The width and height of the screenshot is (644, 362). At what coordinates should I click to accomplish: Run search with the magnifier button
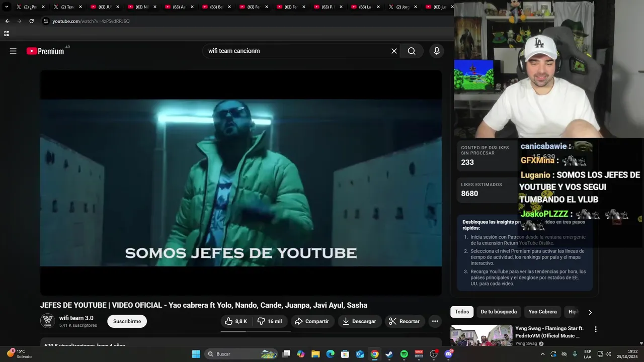(x=412, y=51)
